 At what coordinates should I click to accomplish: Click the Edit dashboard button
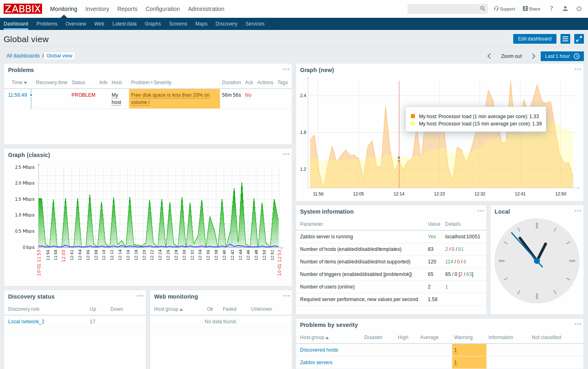[x=535, y=38]
